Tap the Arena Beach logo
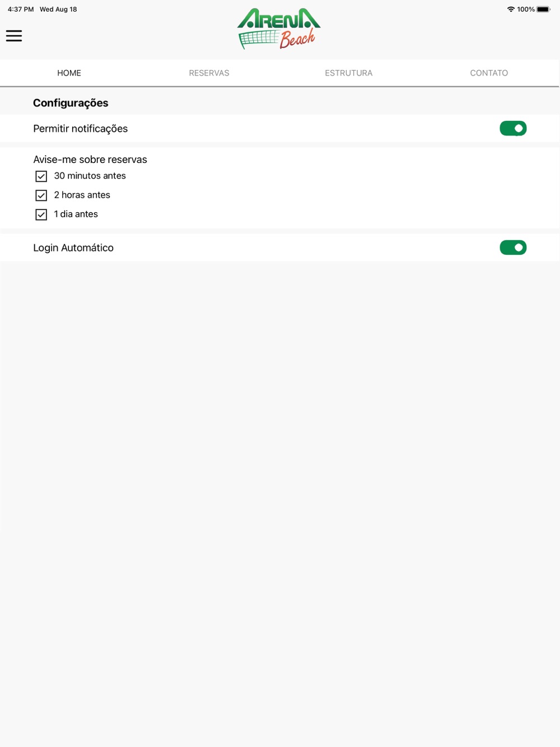Screen dimensions: 560x747 click(279, 29)
